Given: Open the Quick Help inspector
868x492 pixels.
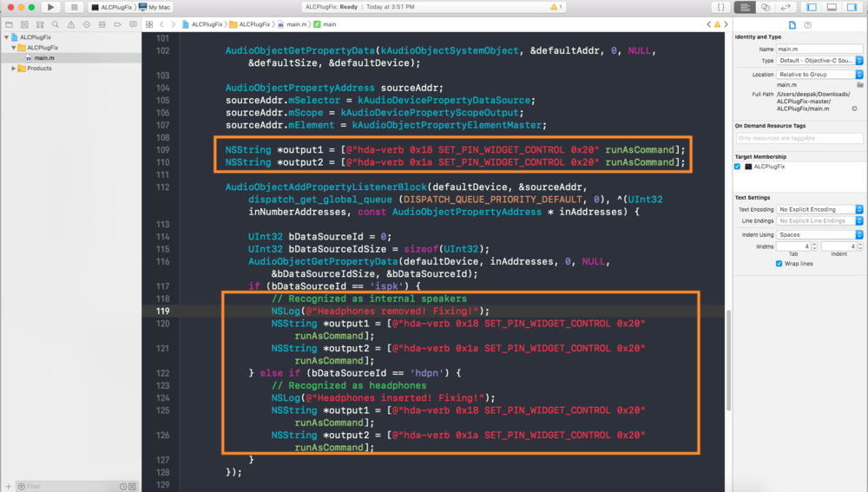Looking at the screenshot, I should coord(808,25).
